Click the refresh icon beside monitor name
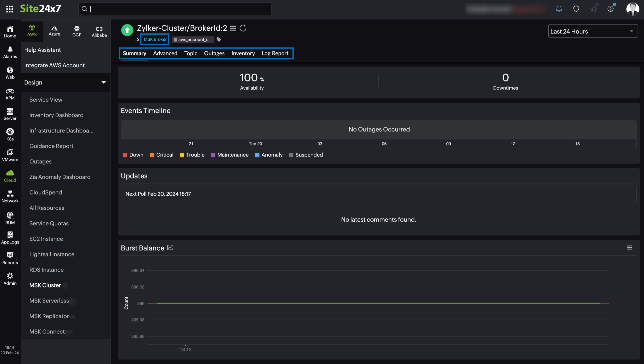Screen dimensions: 644x364 pos(243,28)
